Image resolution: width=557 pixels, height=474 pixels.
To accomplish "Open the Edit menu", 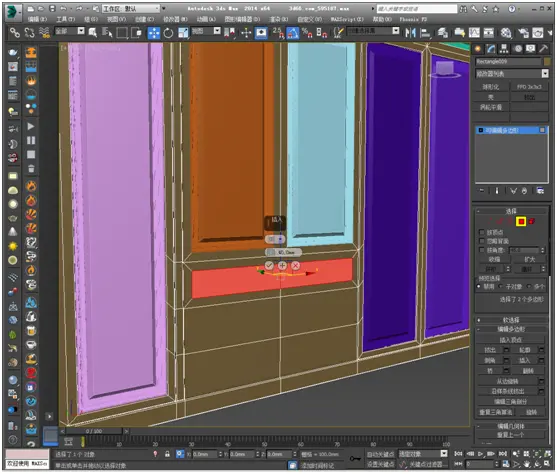I will click(x=37, y=19).
